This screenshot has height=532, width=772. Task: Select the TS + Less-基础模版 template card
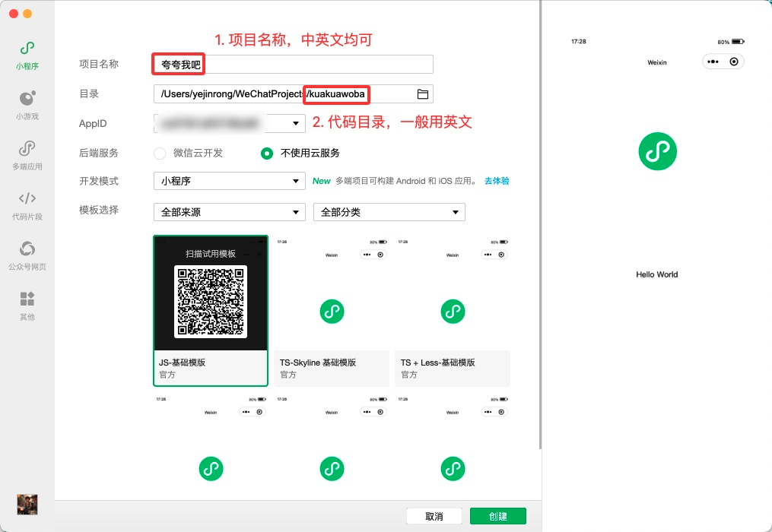[x=453, y=311]
